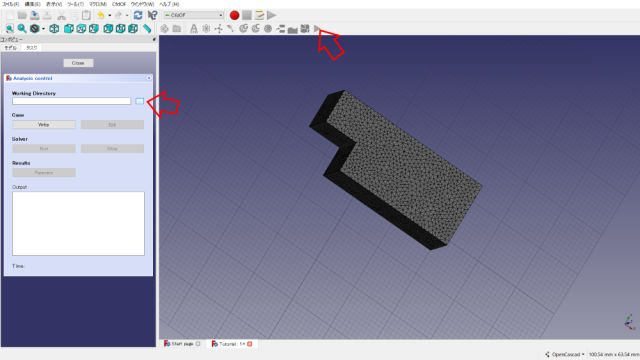Click the Create Group folder icon
This screenshot has width=640, height=360.
coord(177,29)
